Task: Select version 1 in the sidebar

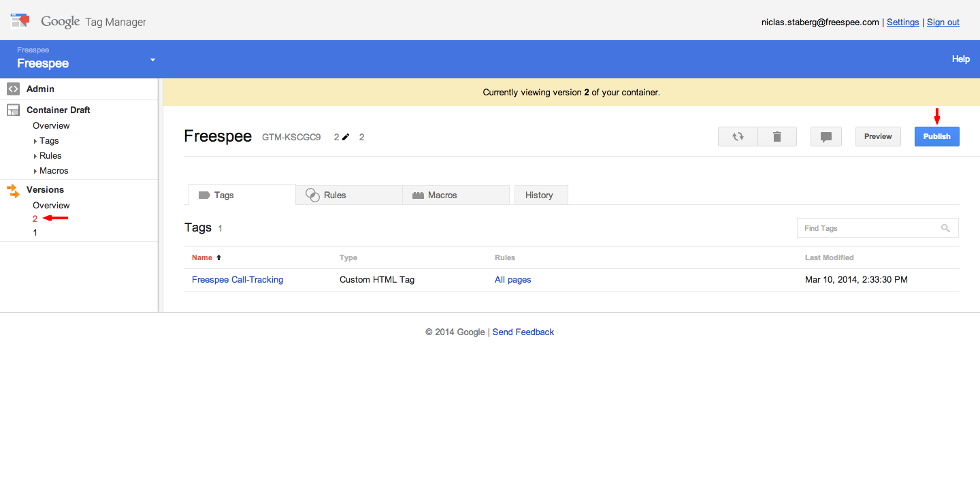Action: click(35, 233)
